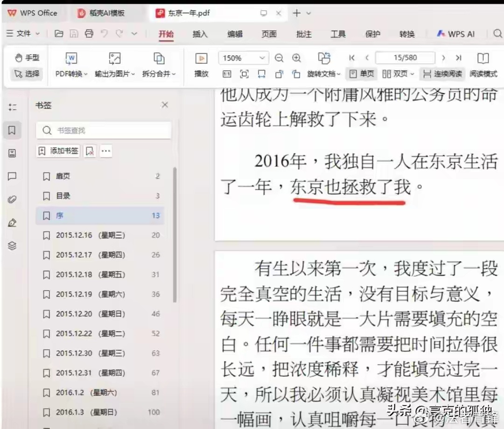Click the page number field 15/580

pos(405,58)
